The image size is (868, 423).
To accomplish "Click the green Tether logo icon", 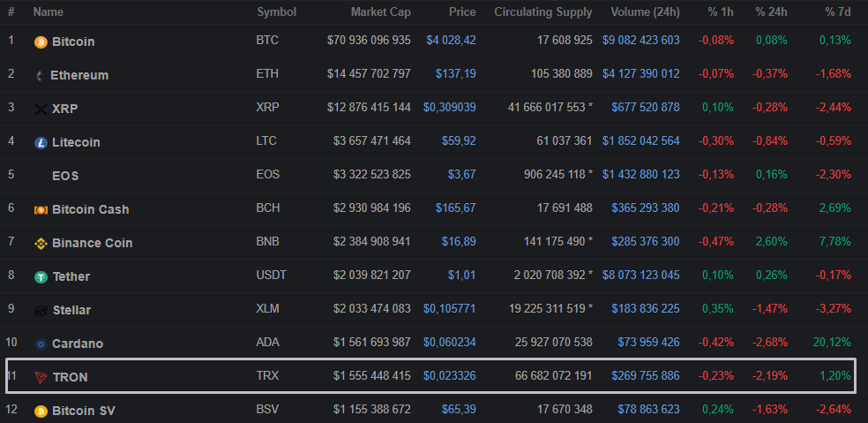I will (41, 276).
